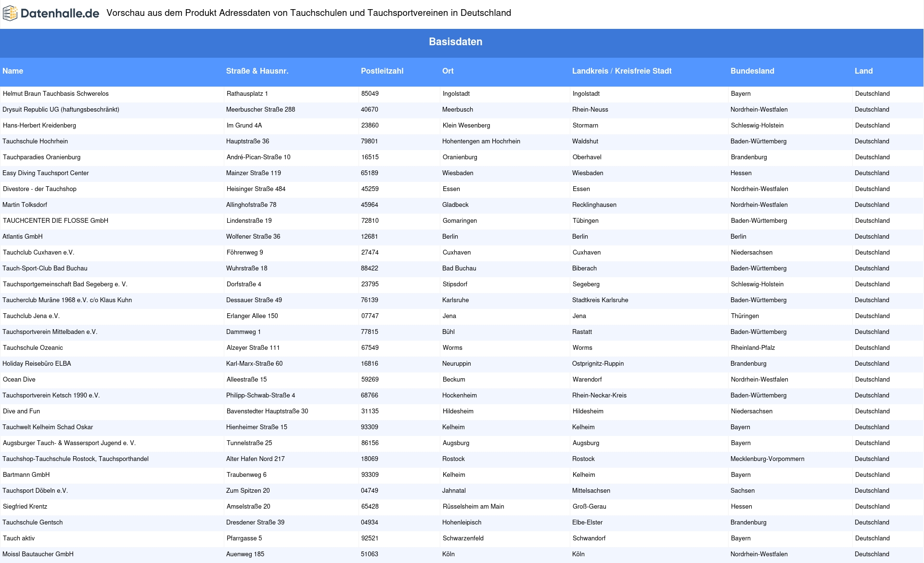Select postal code 07747

click(x=370, y=316)
